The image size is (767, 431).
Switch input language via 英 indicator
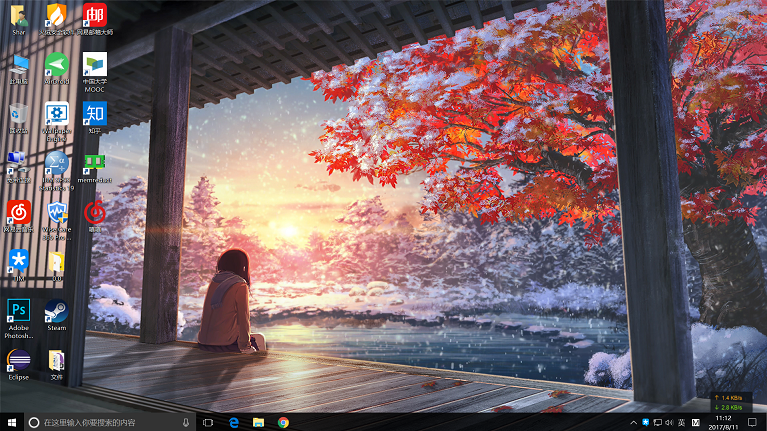tap(681, 422)
